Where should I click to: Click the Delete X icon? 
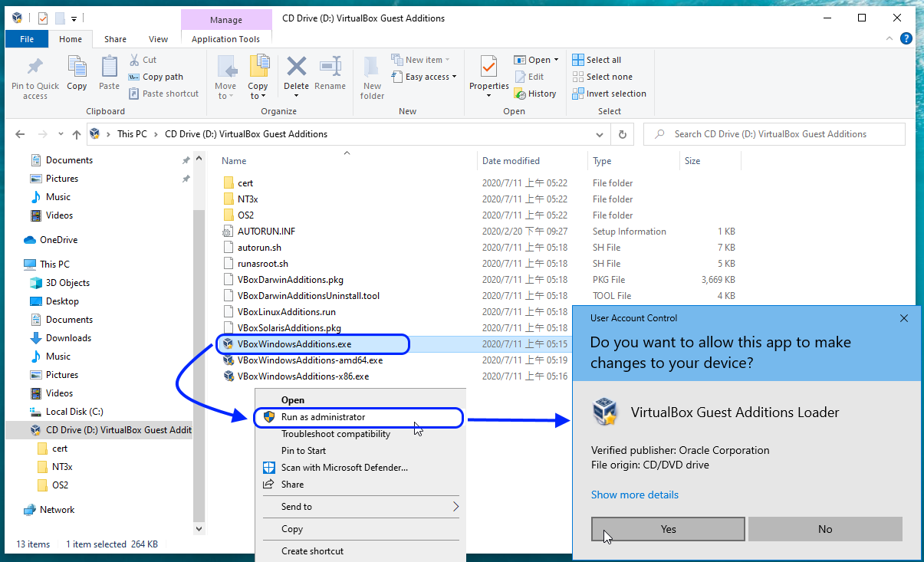coord(296,67)
